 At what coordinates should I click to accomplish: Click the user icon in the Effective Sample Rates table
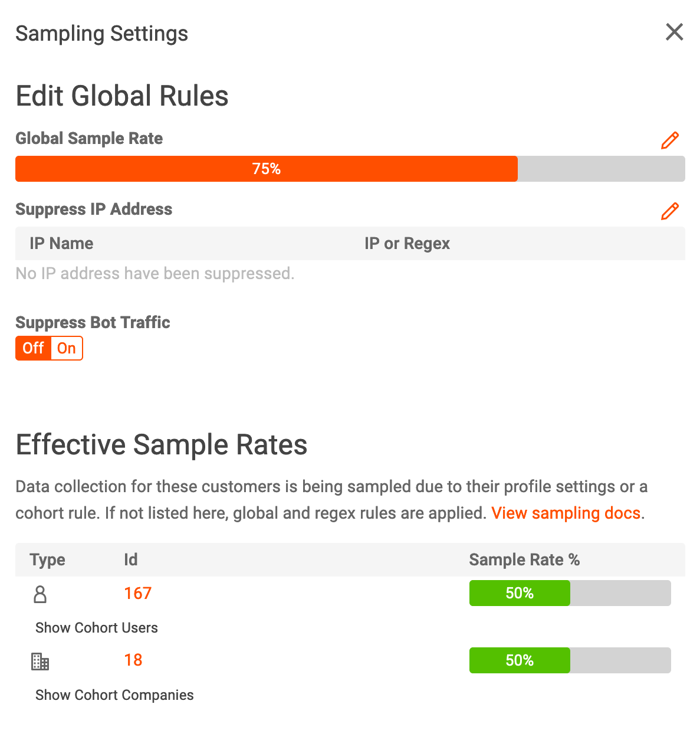coord(40,594)
